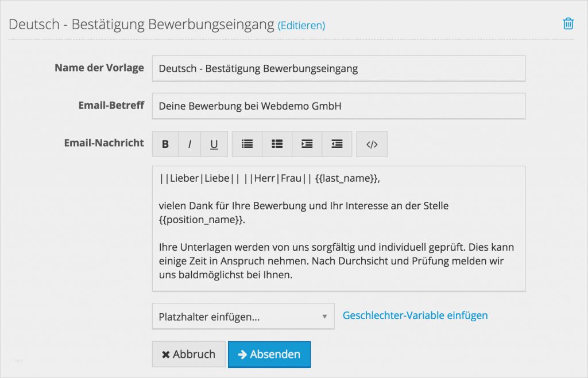Image resolution: width=588 pixels, height=378 pixels.
Task: Apply bold formatting to the email message
Action: pyautogui.click(x=165, y=143)
